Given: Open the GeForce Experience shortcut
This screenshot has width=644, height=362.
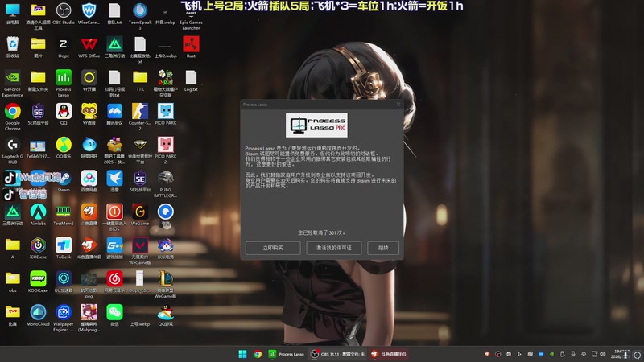Looking at the screenshot, I should pyautogui.click(x=12, y=84).
